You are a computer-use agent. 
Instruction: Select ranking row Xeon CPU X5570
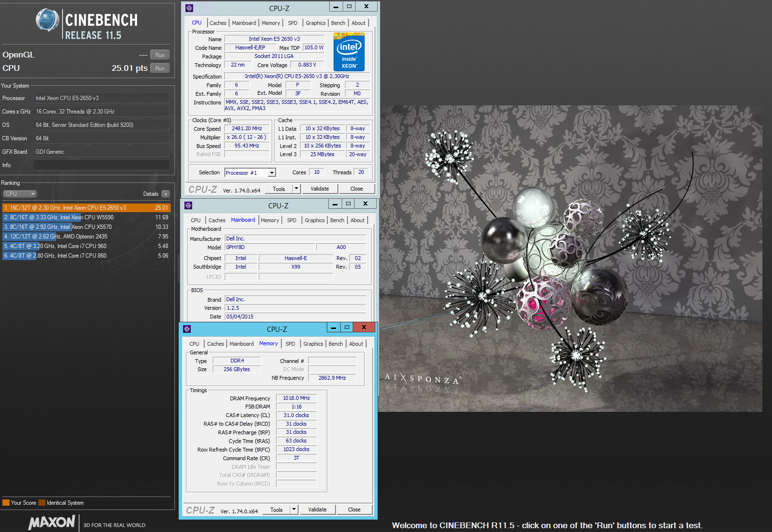click(x=86, y=227)
